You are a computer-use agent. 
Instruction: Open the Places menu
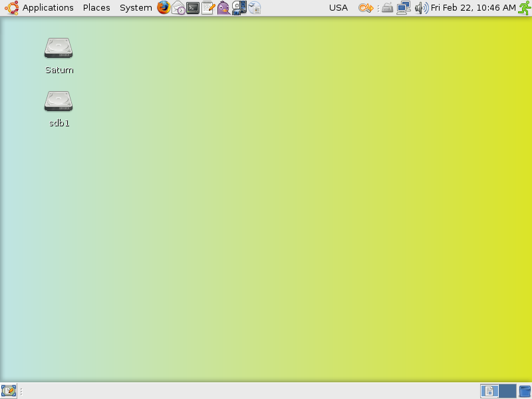pyautogui.click(x=96, y=8)
